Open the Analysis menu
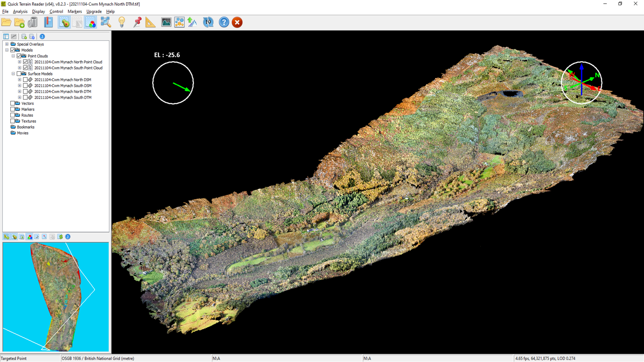644x362 pixels. 20,12
